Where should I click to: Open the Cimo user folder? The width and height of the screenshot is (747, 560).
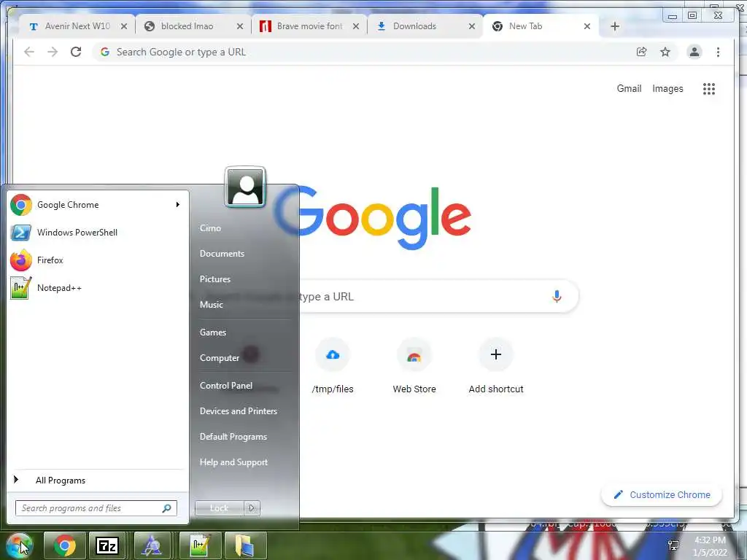(210, 228)
